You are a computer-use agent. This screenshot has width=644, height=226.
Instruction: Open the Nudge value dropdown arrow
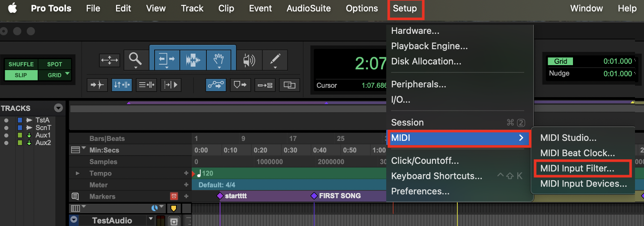(635, 74)
